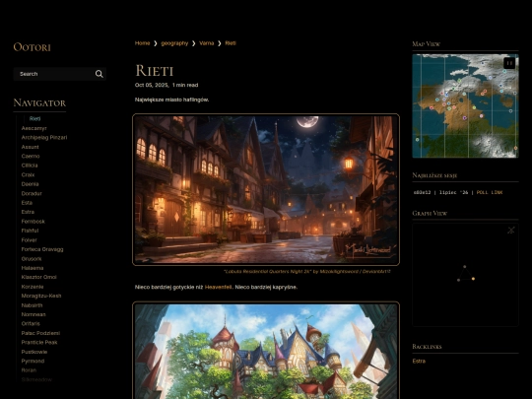
Task: Open Pranticle Peak in the Navigator
Action: pos(39,342)
